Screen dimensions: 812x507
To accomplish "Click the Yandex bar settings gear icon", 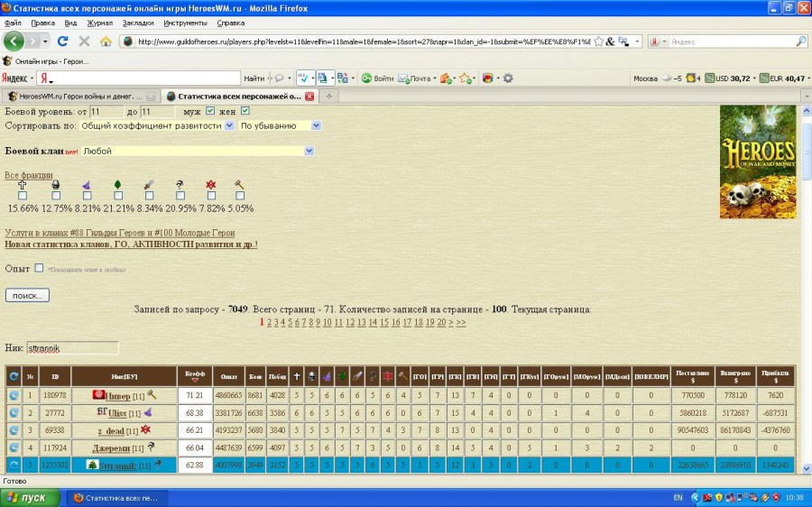I will (x=508, y=78).
